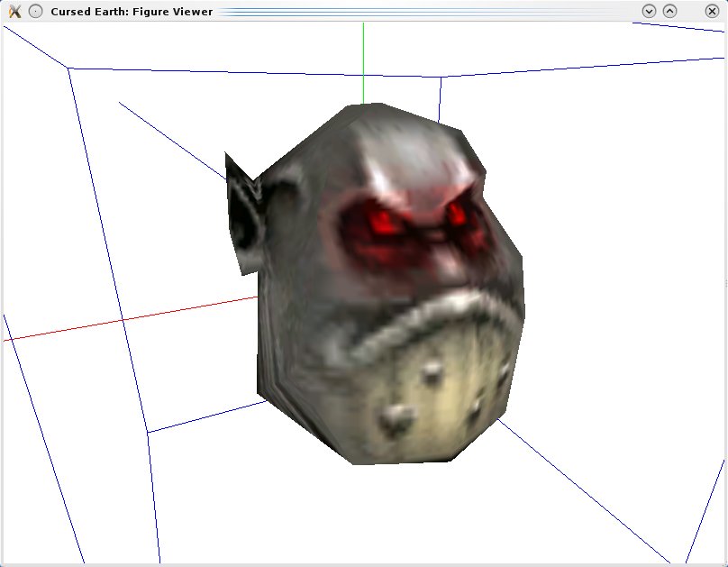Close the Figure Viewer window
This screenshot has height=567, width=728.
711,11
